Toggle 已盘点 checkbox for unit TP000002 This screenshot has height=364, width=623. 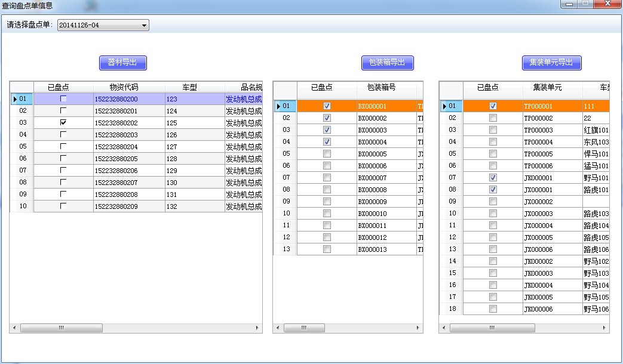[493, 118]
